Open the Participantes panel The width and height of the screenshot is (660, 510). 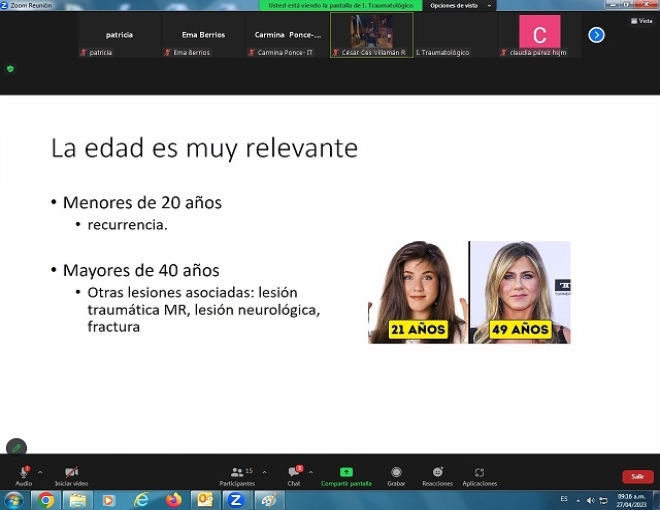coord(237,475)
